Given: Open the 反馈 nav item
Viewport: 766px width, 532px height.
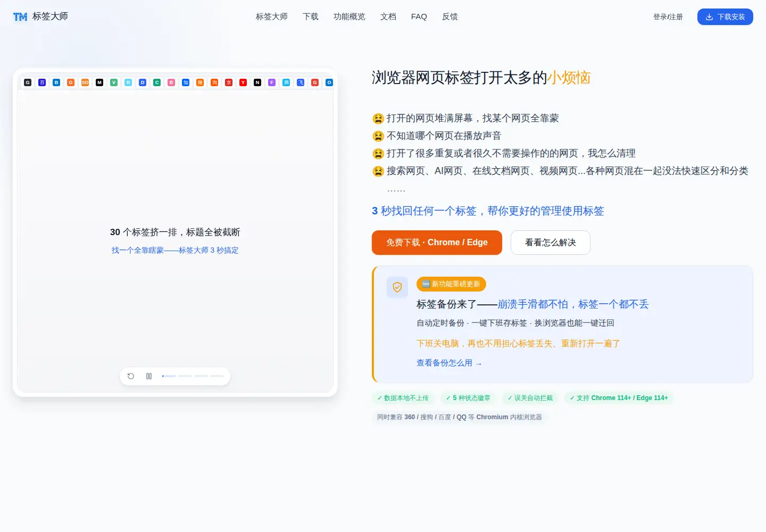Looking at the screenshot, I should (x=450, y=16).
